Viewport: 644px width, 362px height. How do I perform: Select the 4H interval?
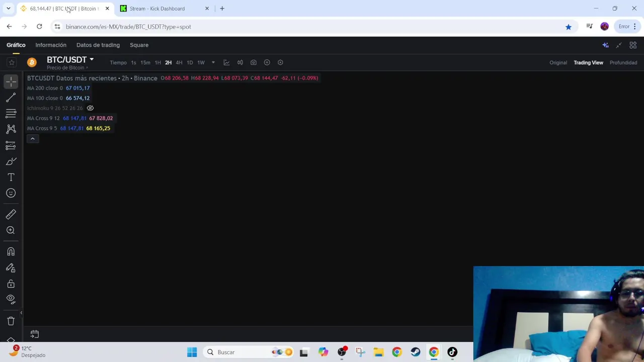pyautogui.click(x=179, y=63)
